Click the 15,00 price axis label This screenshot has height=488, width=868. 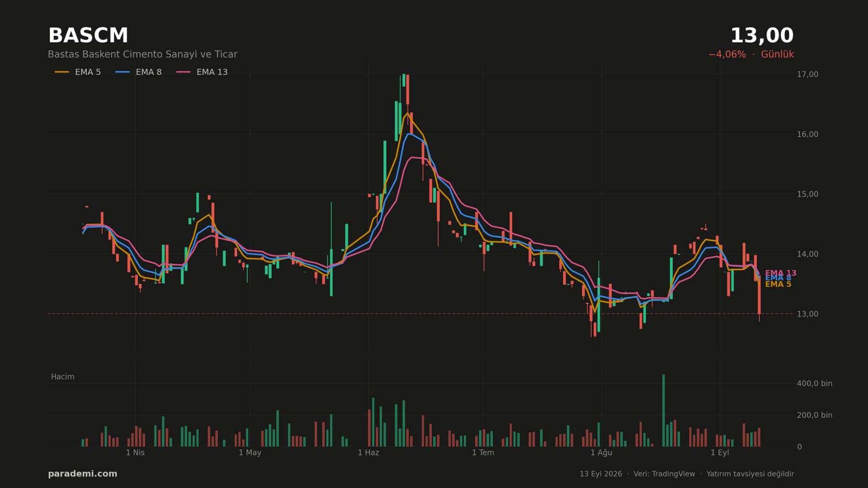click(x=807, y=194)
